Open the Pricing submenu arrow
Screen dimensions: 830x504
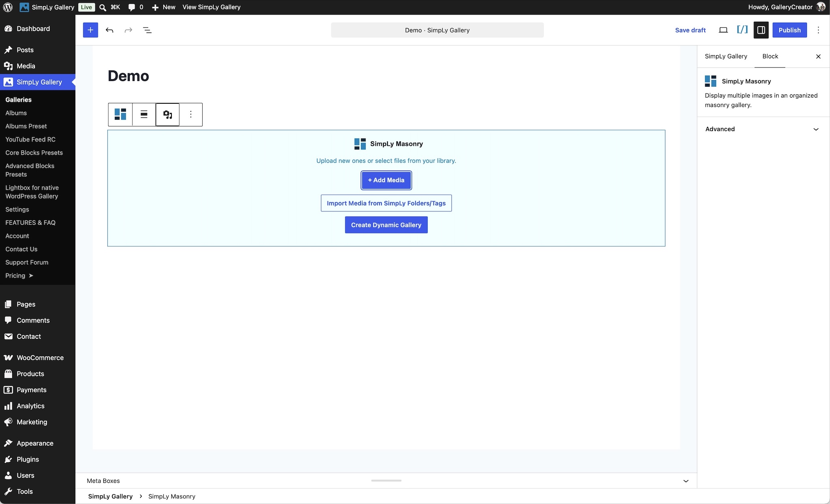pos(31,275)
